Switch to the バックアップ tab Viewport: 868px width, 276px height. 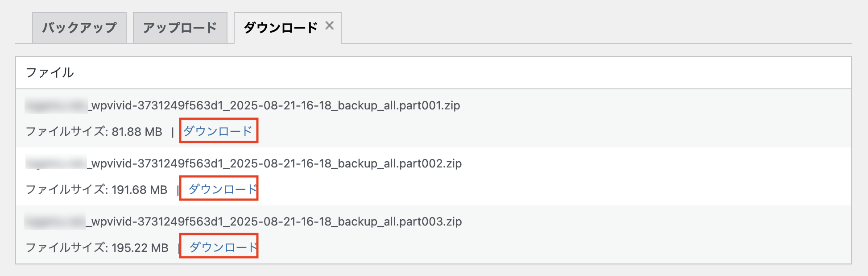coord(79,28)
